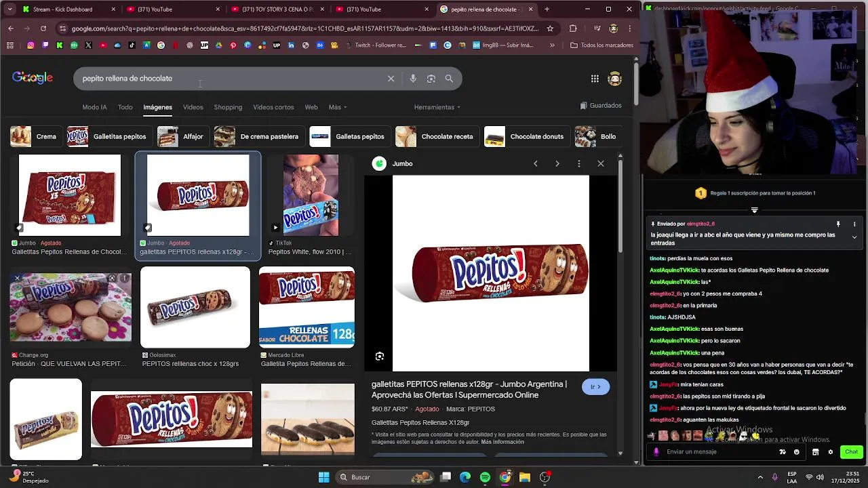The height and width of the screenshot is (488, 868).
Task: Open the shop icon in chat
Action: point(816,452)
